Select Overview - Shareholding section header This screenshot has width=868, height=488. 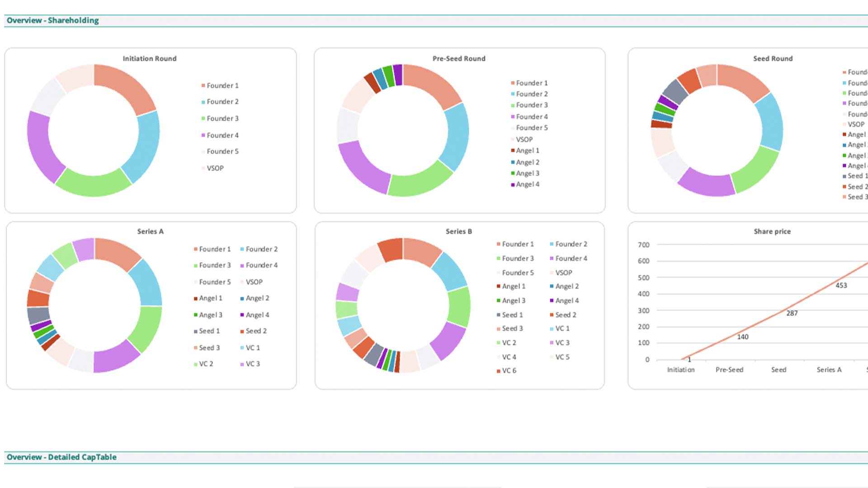click(x=52, y=20)
